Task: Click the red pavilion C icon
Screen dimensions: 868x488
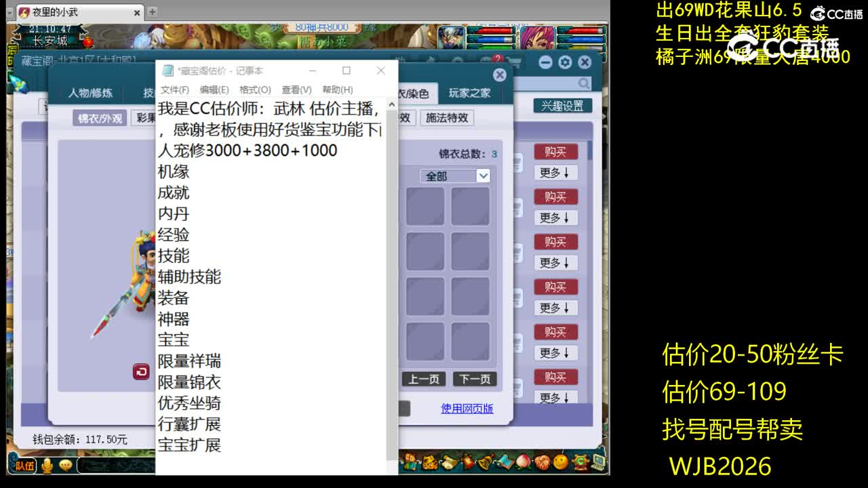Action: tap(580, 462)
